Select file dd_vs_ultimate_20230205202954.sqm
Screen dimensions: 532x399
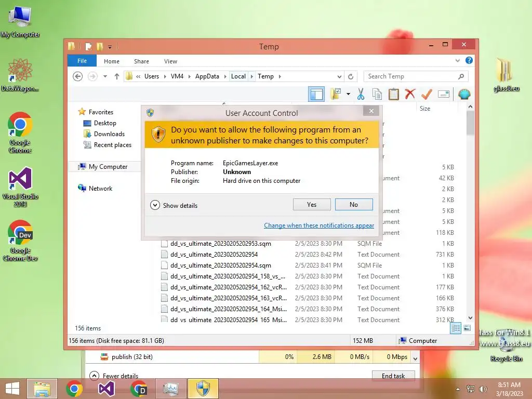coord(220,265)
